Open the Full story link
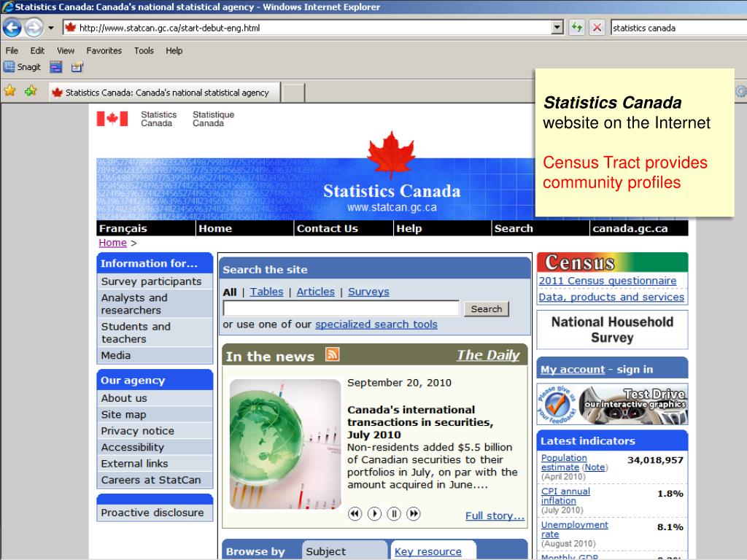The width and height of the screenshot is (747, 560). (x=495, y=516)
